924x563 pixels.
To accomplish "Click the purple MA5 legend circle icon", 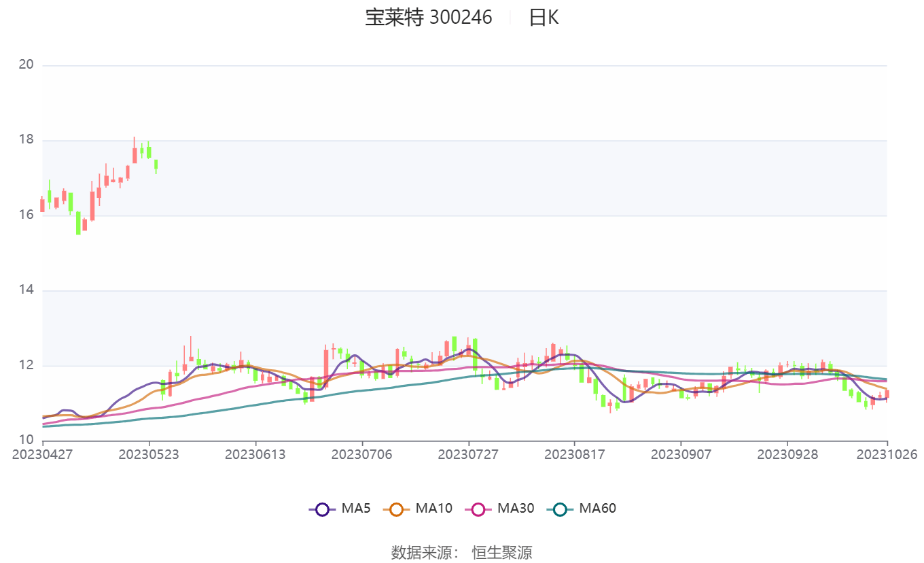I will (322, 509).
